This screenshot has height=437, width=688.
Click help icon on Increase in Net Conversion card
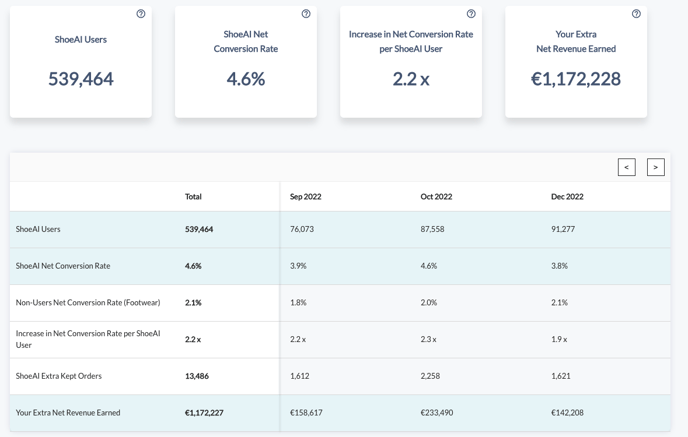click(471, 14)
